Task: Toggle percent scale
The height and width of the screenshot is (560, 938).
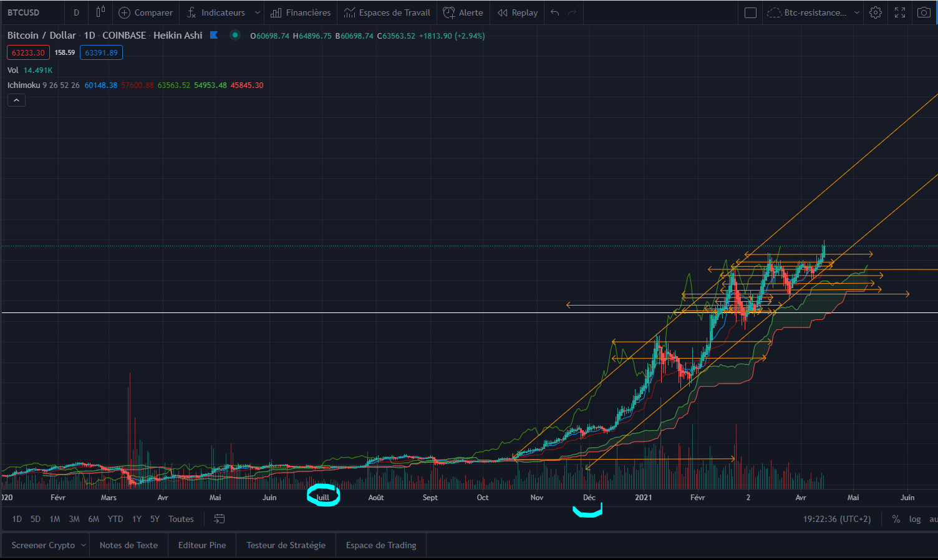Action: pyautogui.click(x=896, y=519)
